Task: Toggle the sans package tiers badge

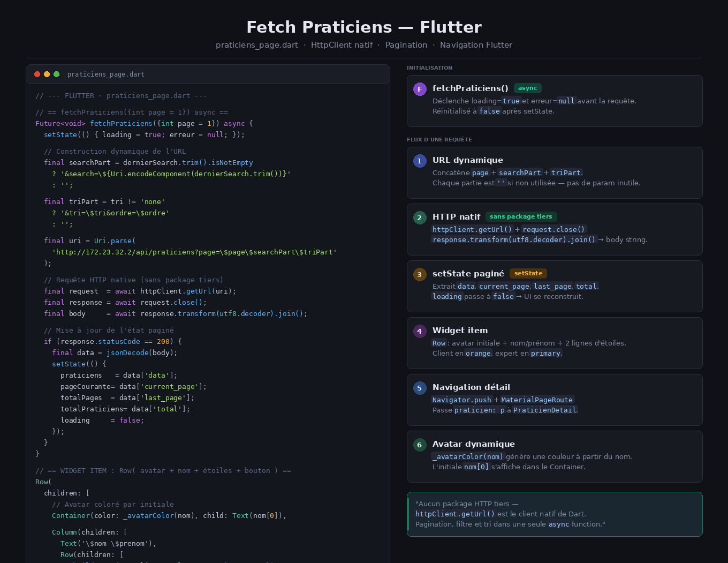Action: (x=521, y=216)
